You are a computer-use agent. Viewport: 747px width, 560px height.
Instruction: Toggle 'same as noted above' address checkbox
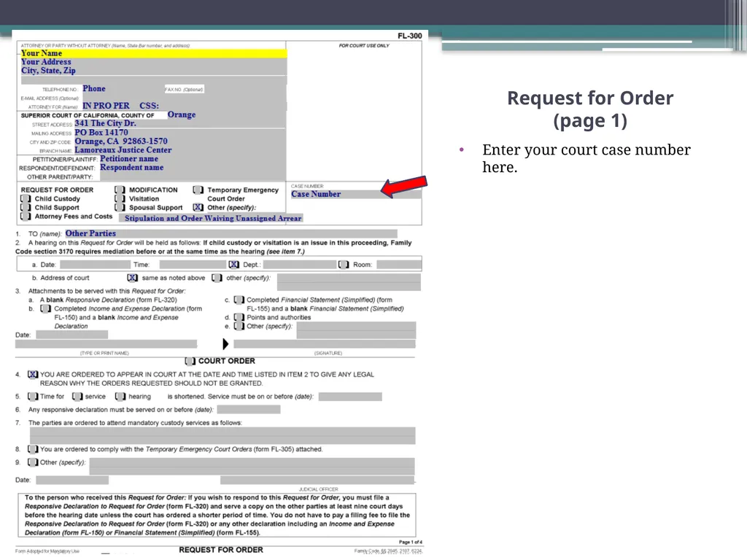coord(133,278)
